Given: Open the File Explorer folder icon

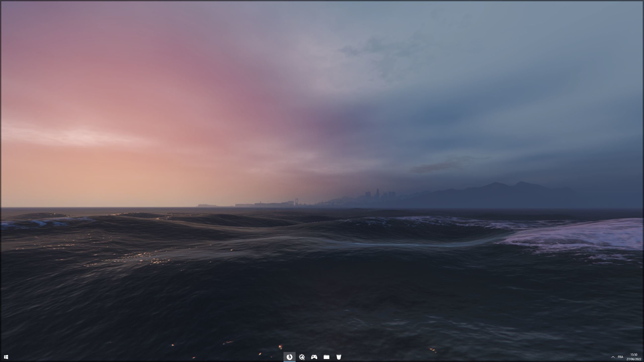Looking at the screenshot, I should [326, 357].
